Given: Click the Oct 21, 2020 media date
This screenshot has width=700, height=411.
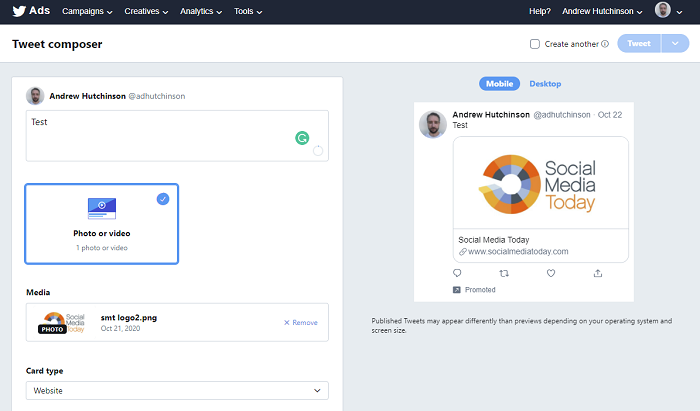Looking at the screenshot, I should click(121, 328).
